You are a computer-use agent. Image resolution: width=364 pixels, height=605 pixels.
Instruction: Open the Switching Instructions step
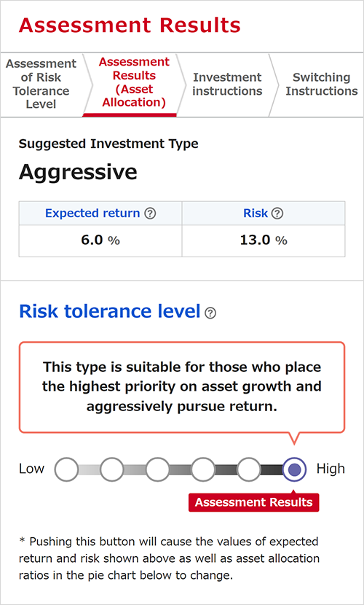321,84
